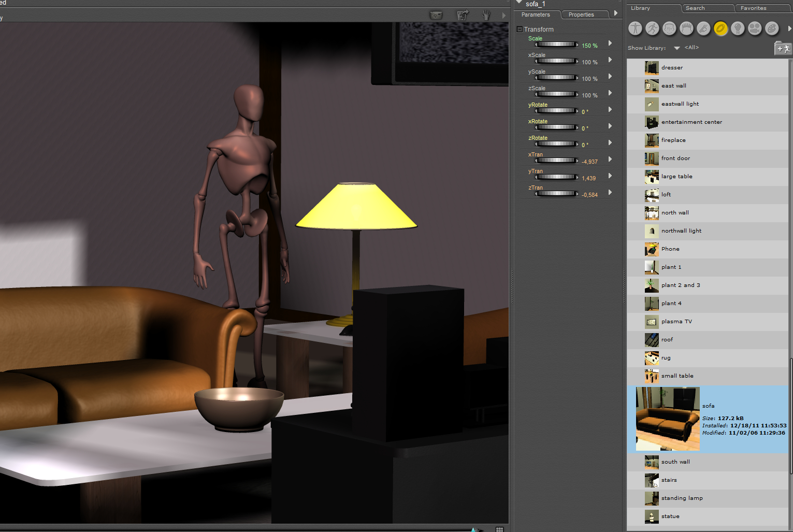This screenshot has height=532, width=793.
Task: Open the Hair library category
Action: click(686, 28)
